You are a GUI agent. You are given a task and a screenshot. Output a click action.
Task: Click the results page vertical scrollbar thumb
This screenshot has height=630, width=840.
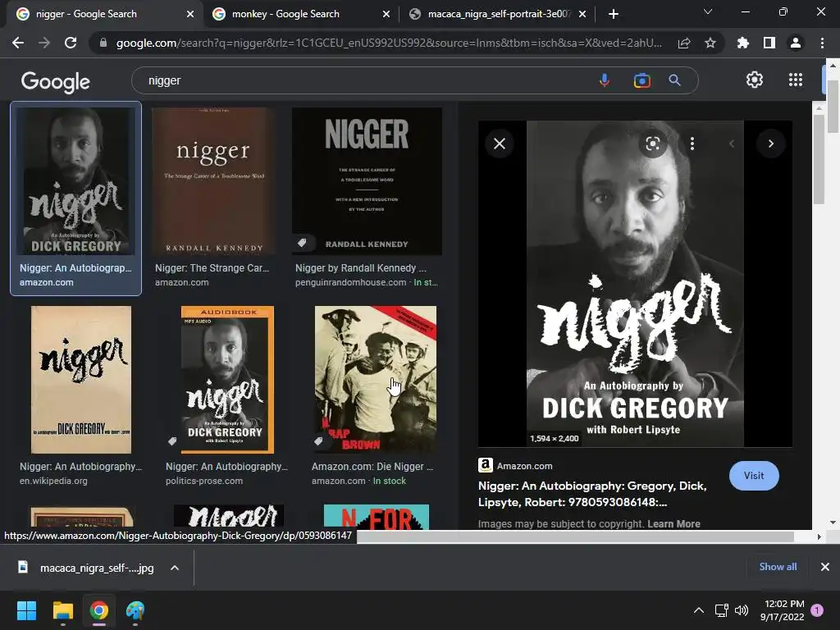[819, 159]
